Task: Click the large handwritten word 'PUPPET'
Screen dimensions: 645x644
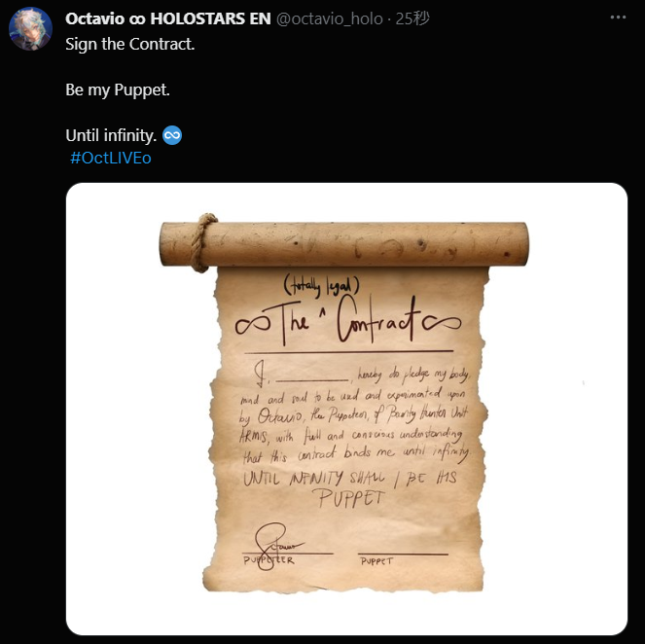Action: (350, 498)
